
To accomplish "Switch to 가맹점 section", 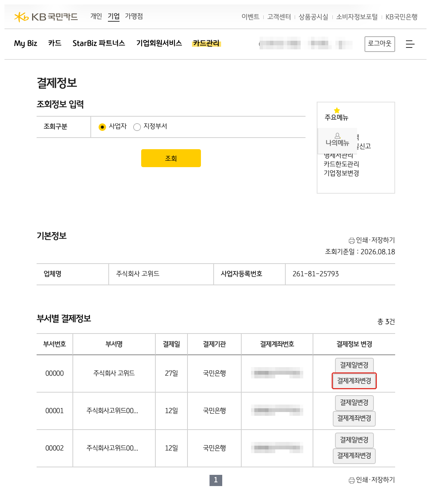I will pos(134,16).
